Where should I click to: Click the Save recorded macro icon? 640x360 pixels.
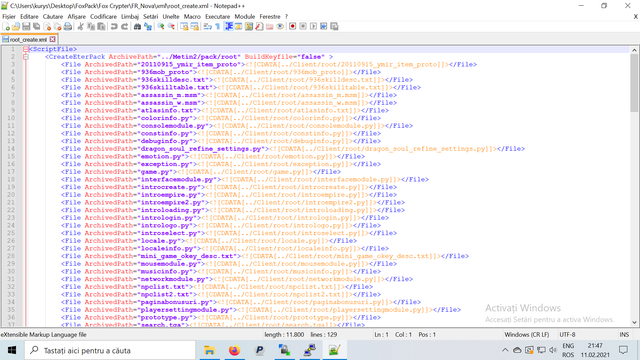pyautogui.click(x=334, y=27)
